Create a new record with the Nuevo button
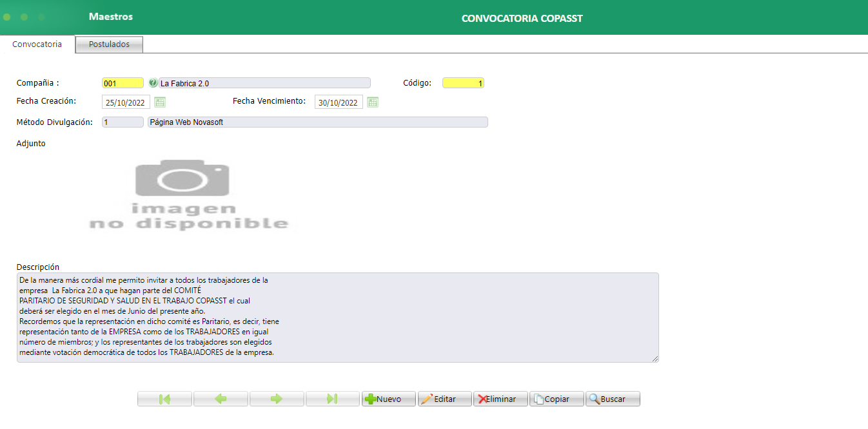868x429 pixels. [x=388, y=398]
